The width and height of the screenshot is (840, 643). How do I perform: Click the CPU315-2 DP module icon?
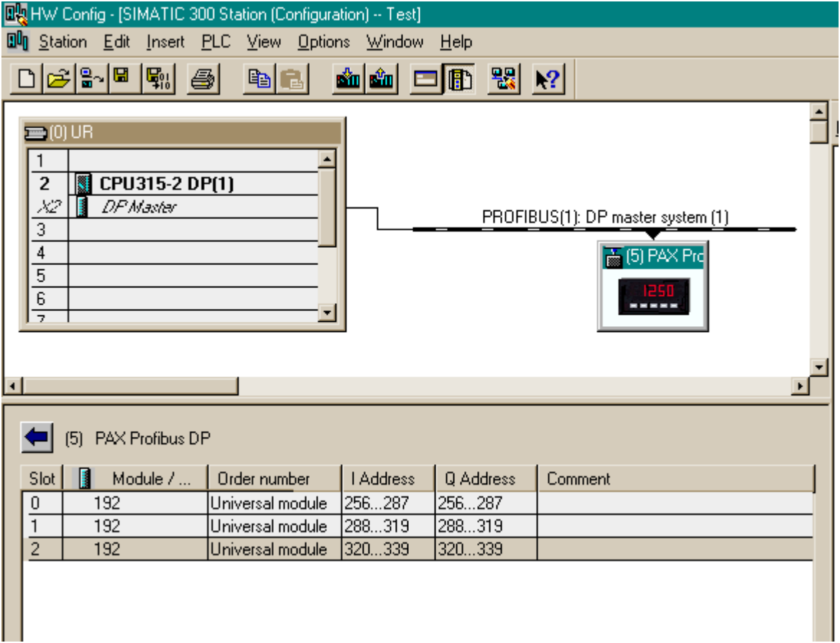point(83,184)
